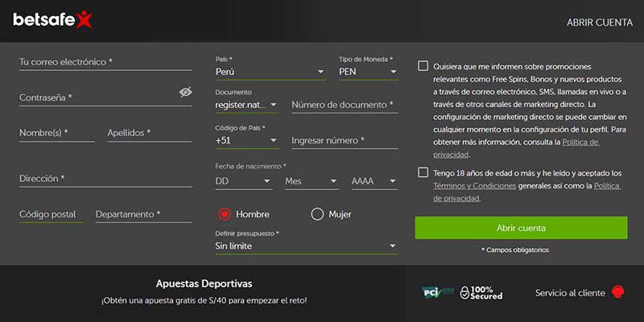Click ABRIR CUENTA in the header
The width and height of the screenshot is (644, 322).
coord(600,23)
